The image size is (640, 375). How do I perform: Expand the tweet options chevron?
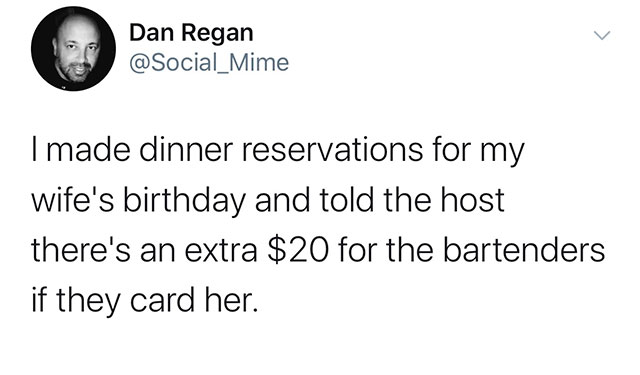pyautogui.click(x=602, y=35)
